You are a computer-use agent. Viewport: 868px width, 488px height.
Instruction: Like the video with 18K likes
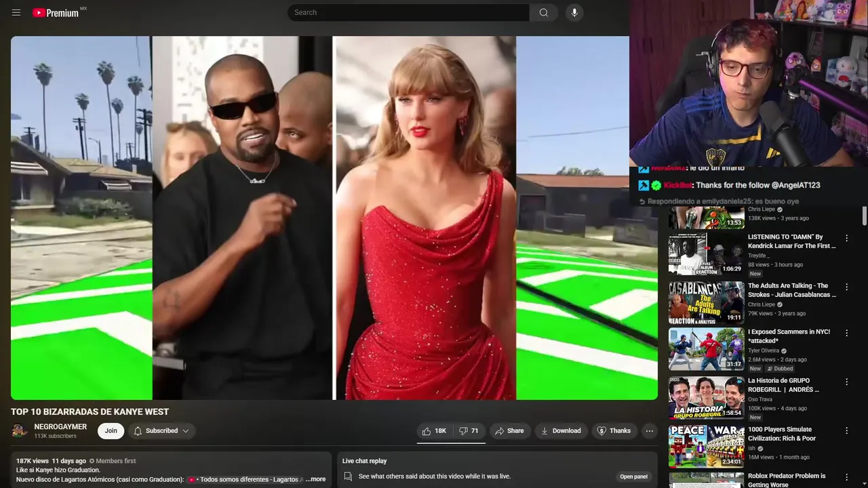[434, 430]
